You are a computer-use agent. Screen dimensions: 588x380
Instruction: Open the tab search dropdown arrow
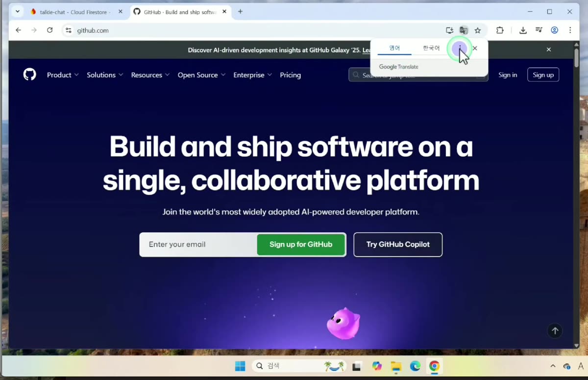18,12
